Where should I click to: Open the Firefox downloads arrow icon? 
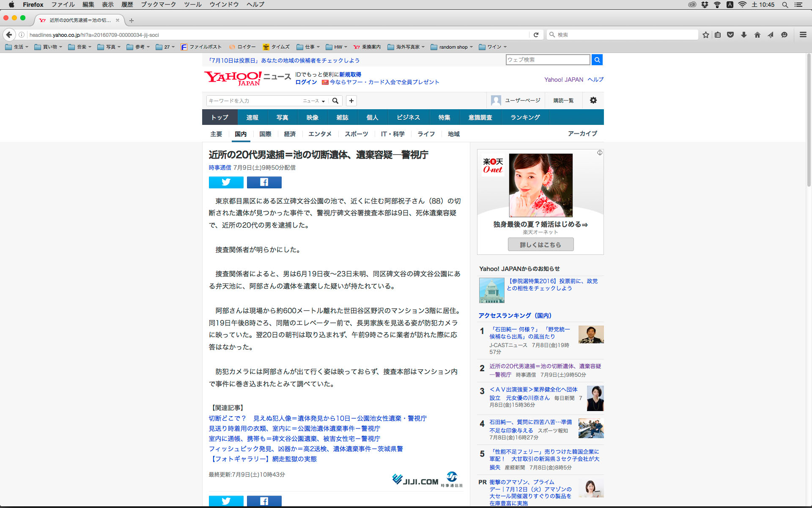click(x=743, y=35)
